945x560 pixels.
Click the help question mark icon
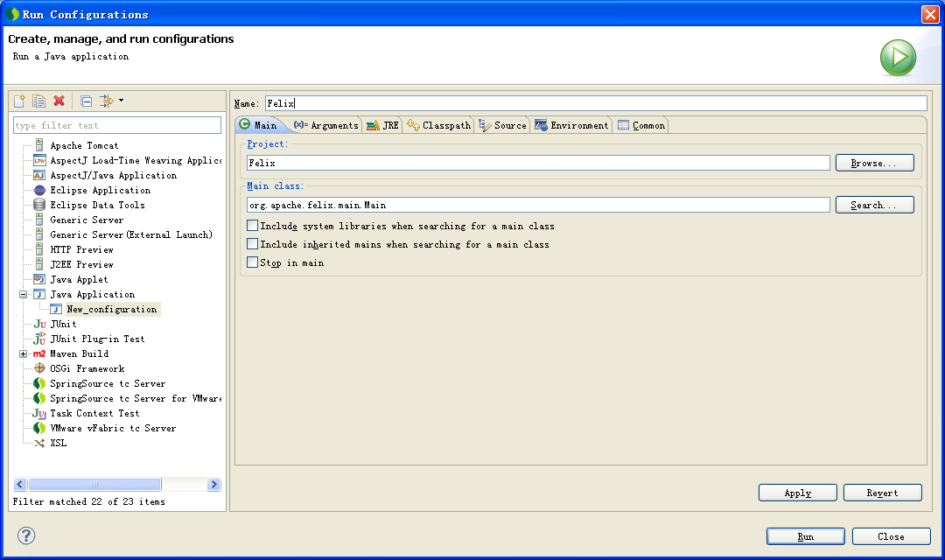click(x=26, y=535)
